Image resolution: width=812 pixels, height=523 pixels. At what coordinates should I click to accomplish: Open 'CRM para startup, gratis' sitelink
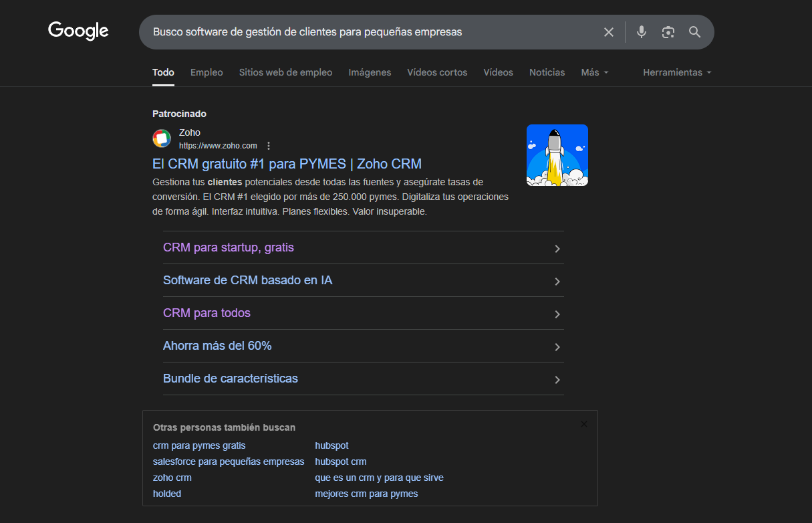click(229, 247)
